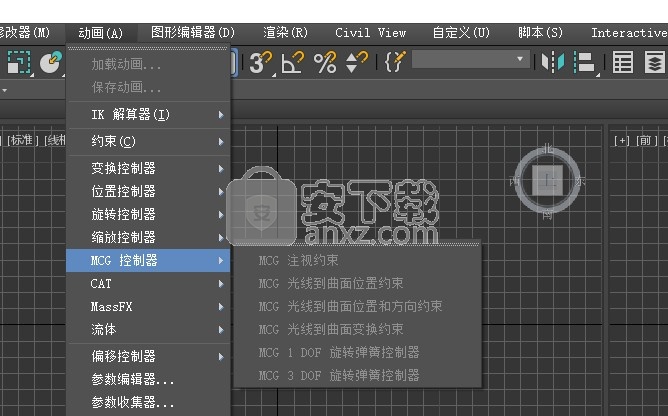Open the 自定义(U) menu
Screen dimensions: 668x416
point(461,33)
